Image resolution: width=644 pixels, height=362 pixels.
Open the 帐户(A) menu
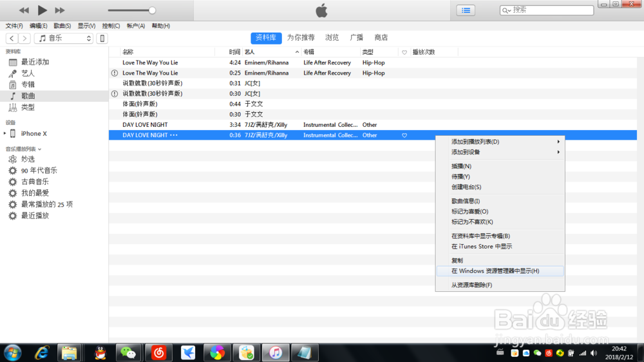pos(135,26)
